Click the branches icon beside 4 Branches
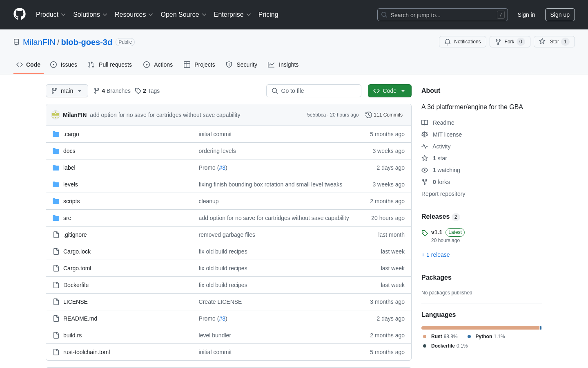Screen dimensions: 588x368 click(x=97, y=91)
